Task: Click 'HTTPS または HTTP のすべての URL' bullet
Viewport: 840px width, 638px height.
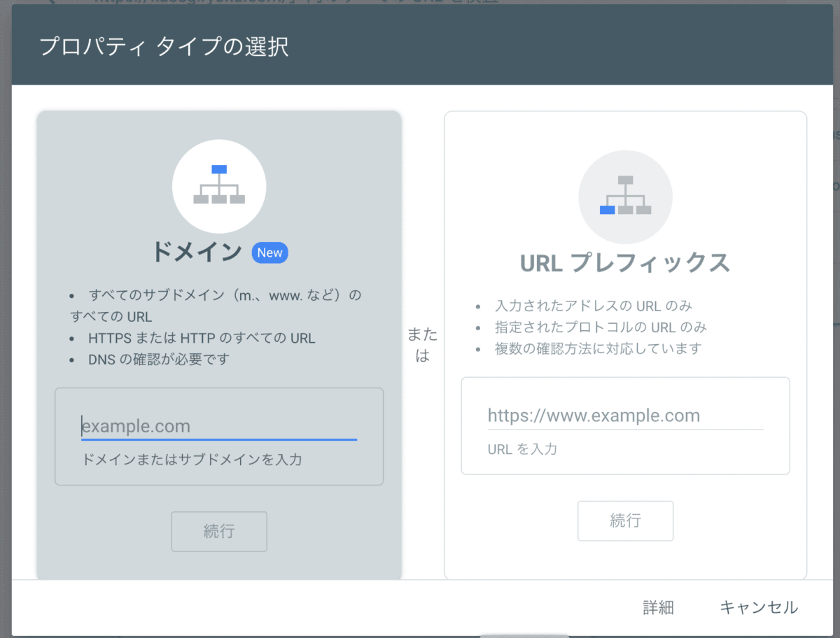Action: (202, 338)
